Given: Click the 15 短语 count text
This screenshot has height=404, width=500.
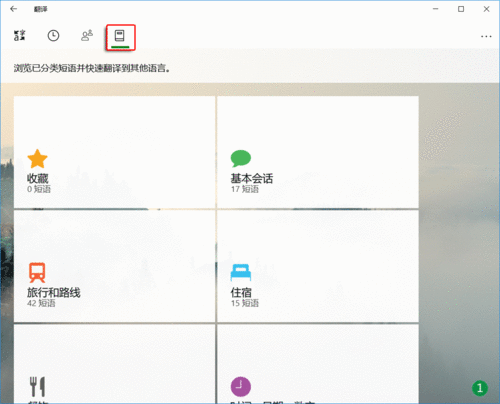Looking at the screenshot, I should 245,303.
